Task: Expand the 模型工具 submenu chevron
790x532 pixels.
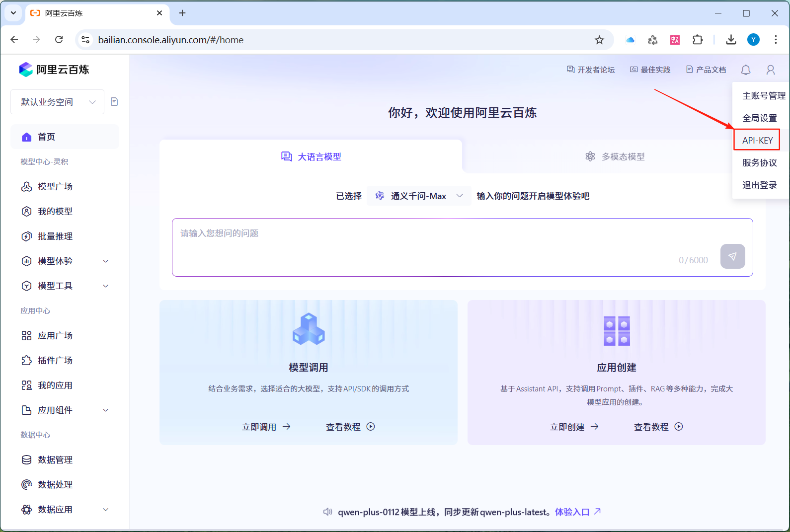Action: pyautogui.click(x=105, y=286)
